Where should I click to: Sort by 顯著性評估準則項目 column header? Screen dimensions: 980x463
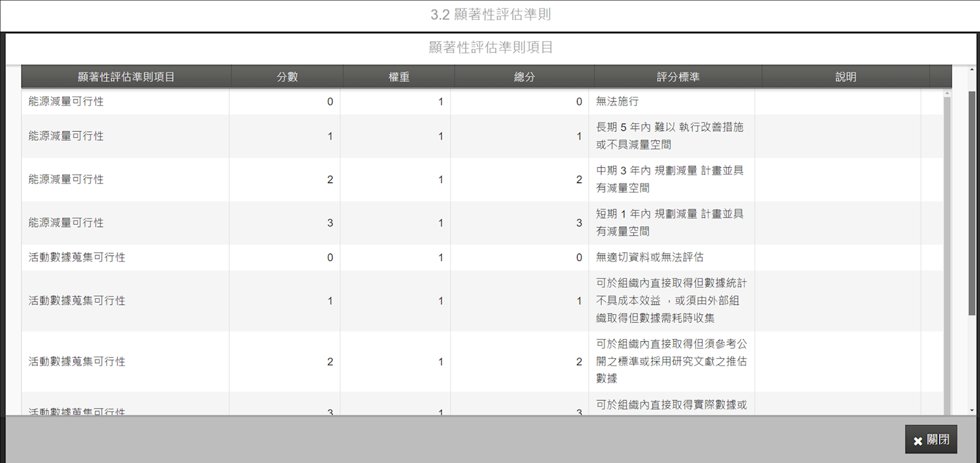pyautogui.click(x=126, y=77)
